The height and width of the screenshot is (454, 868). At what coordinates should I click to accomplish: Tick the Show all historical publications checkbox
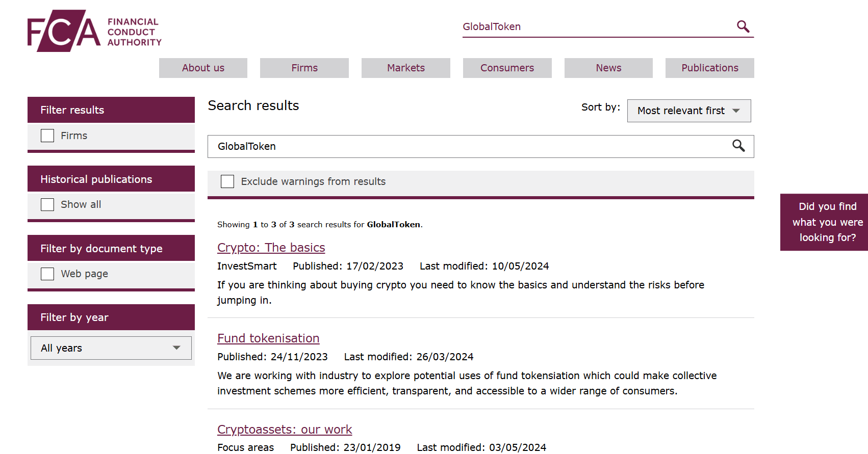coord(47,204)
